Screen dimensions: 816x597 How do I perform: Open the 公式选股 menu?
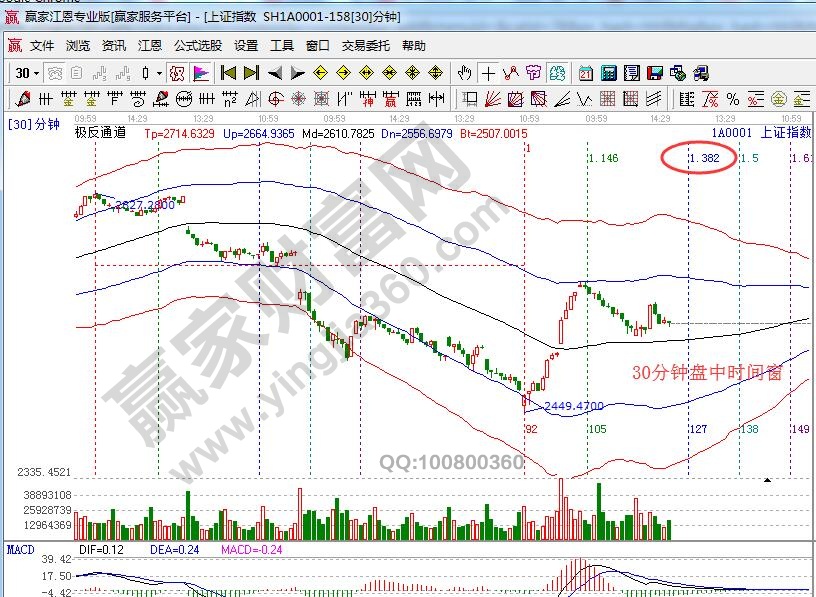[198, 46]
